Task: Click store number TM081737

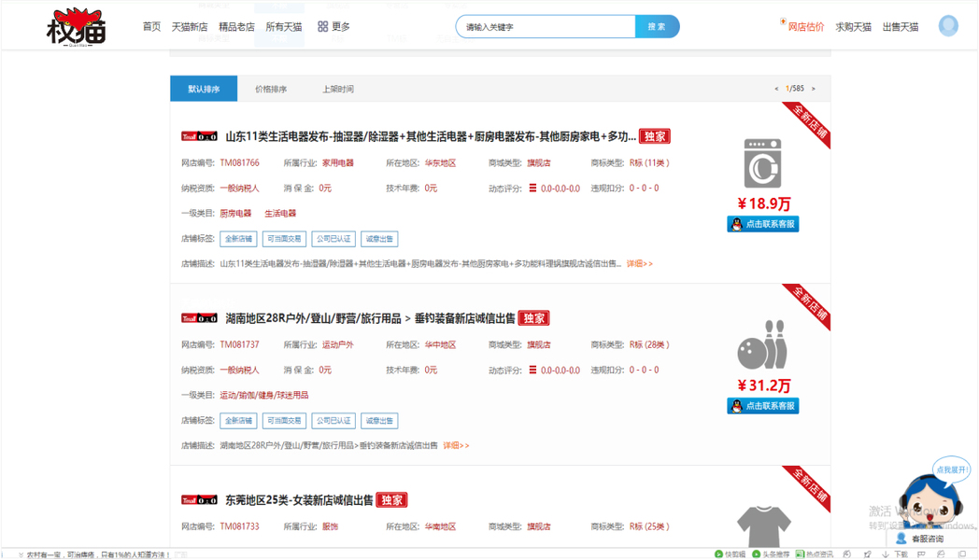Action: click(239, 344)
